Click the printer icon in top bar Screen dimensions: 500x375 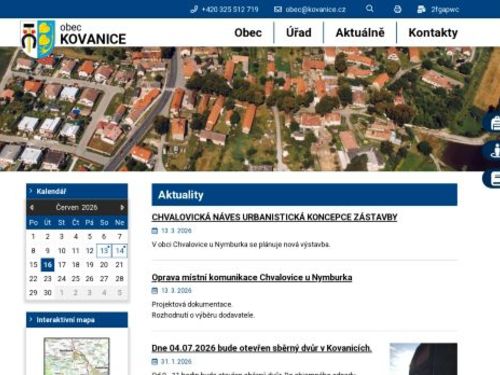(397, 9)
